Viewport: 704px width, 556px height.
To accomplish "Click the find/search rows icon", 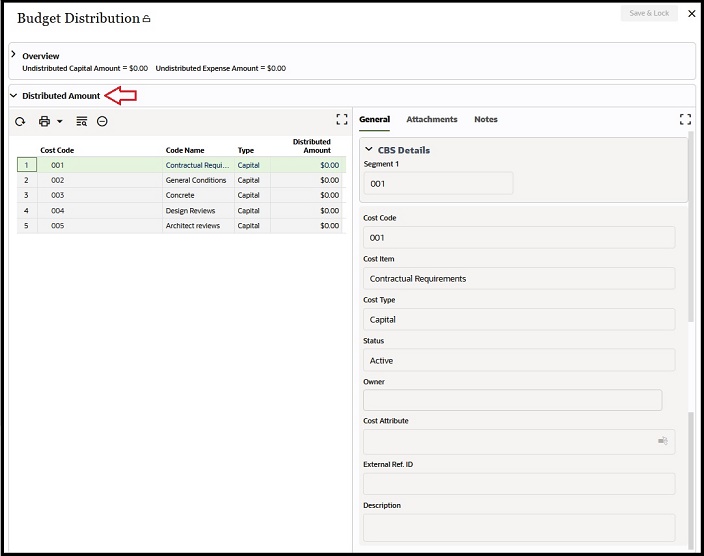I will click(x=82, y=121).
